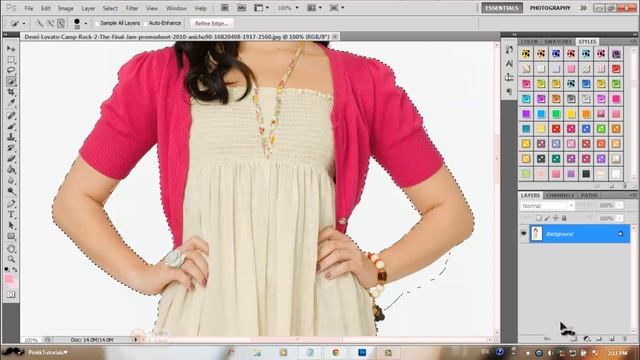Select the Lasso tool

click(x=11, y=70)
